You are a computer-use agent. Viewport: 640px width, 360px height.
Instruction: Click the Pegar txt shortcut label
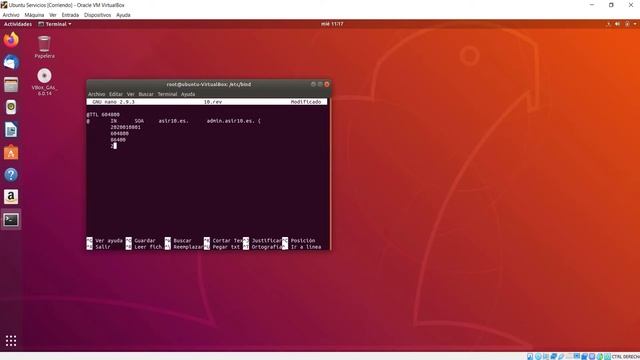point(226,247)
